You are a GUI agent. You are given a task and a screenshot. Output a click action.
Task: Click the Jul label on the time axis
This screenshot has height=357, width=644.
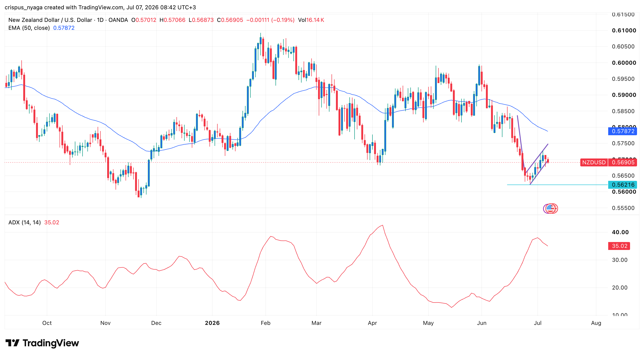pos(538,323)
